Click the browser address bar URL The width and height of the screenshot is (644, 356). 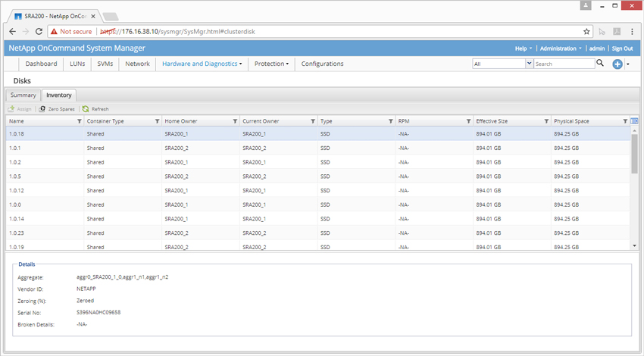coord(177,32)
